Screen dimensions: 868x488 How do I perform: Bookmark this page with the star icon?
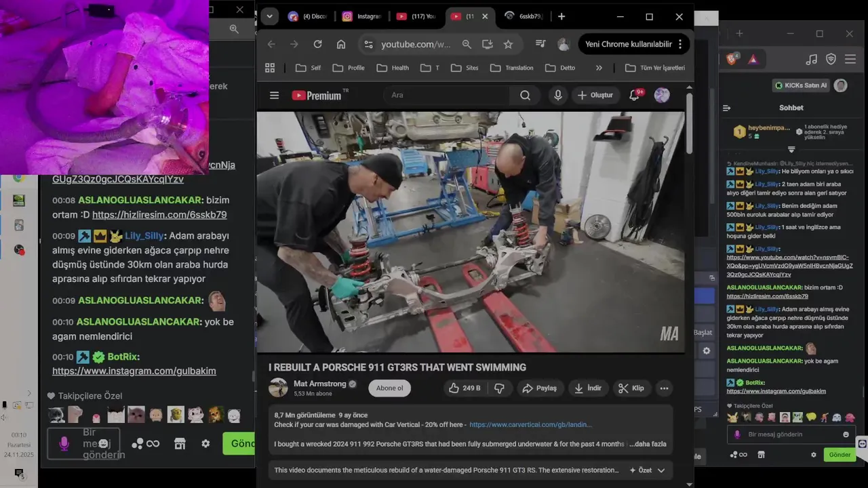tap(508, 44)
